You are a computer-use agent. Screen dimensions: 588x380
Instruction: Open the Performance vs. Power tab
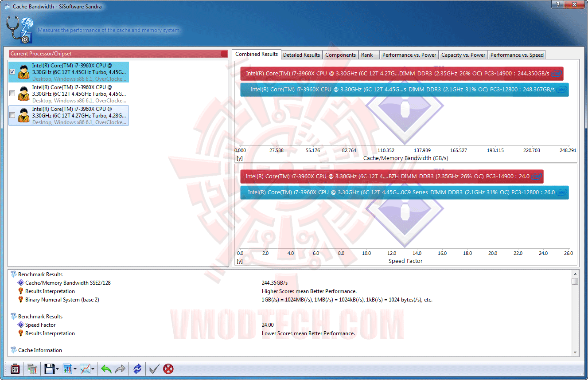click(409, 55)
